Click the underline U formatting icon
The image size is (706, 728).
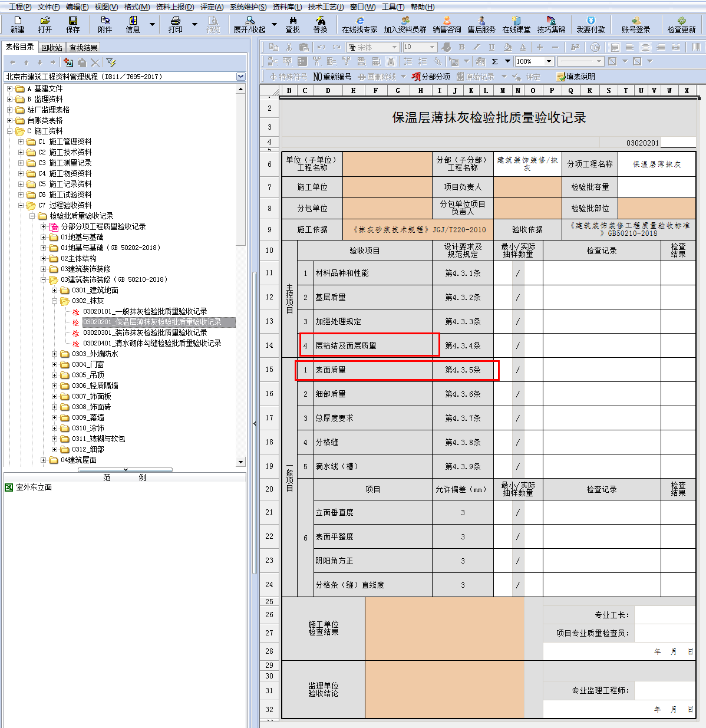click(491, 47)
